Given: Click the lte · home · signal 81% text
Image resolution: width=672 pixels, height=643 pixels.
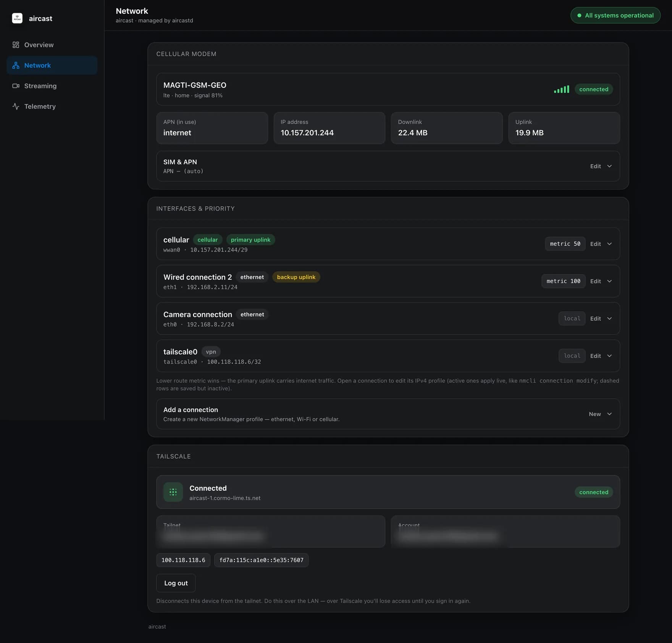Looking at the screenshot, I should (x=193, y=95).
